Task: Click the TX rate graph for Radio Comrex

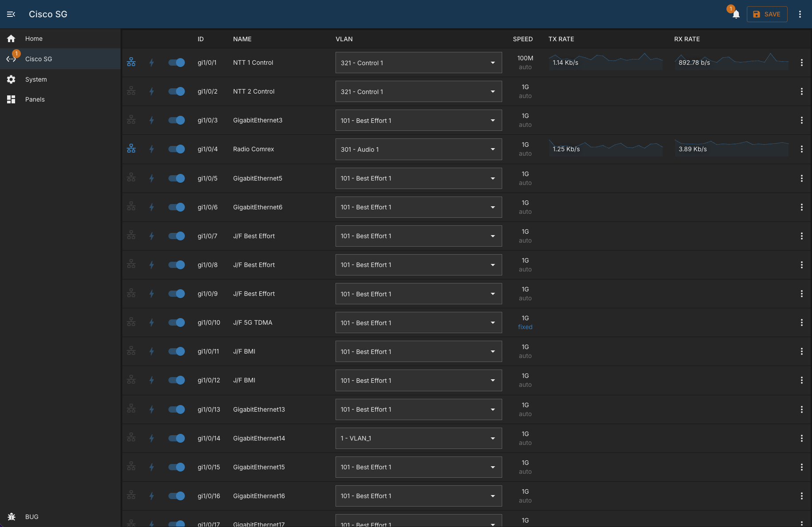Action: click(605, 148)
